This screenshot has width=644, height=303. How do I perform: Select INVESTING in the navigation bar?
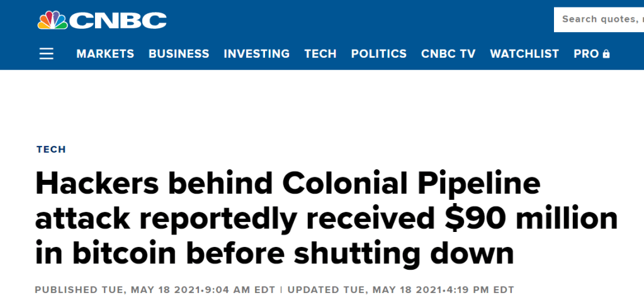(x=257, y=54)
